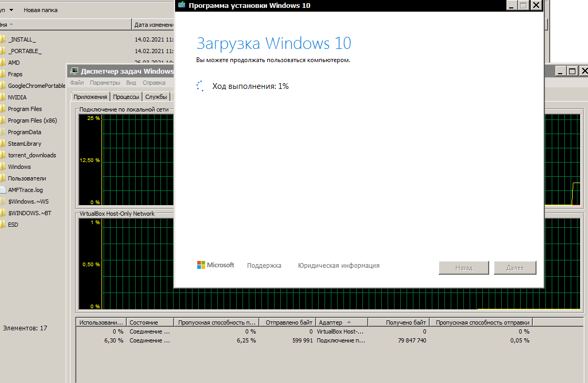The height and width of the screenshot is (383, 588).
Task: Select the GoogleChromePortable folder icon
Action: click(x=3, y=86)
